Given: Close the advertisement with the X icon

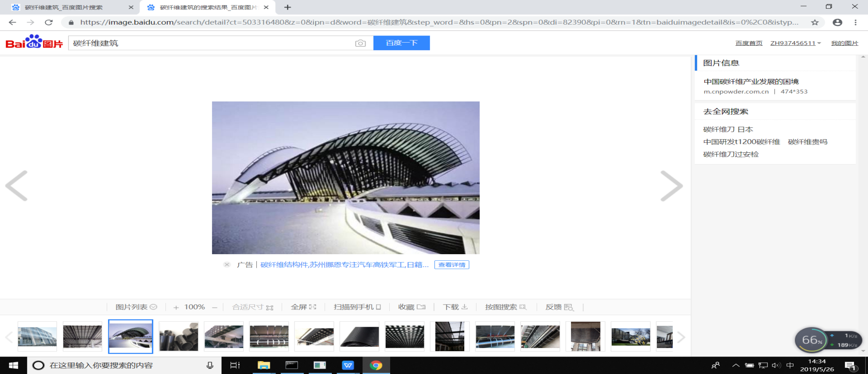Looking at the screenshot, I should [227, 265].
